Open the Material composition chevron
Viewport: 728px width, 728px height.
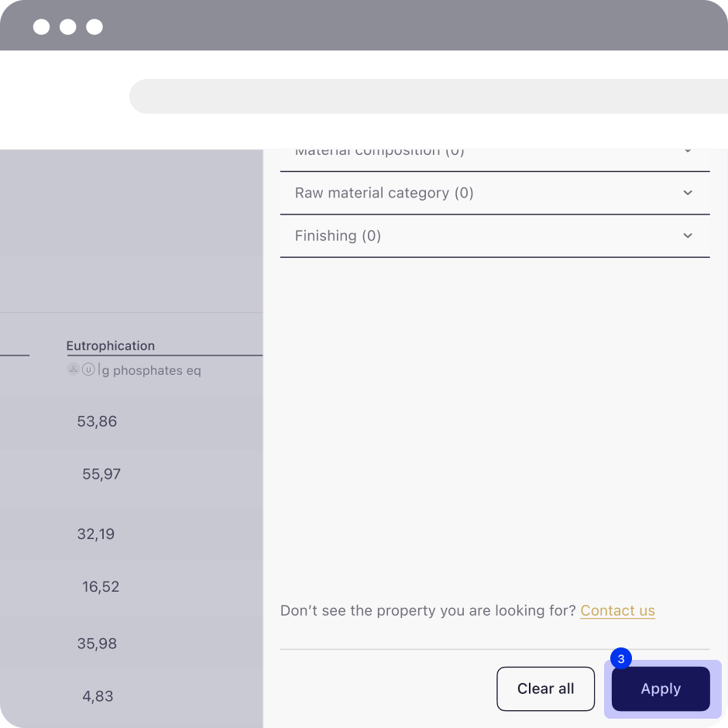tap(688, 151)
